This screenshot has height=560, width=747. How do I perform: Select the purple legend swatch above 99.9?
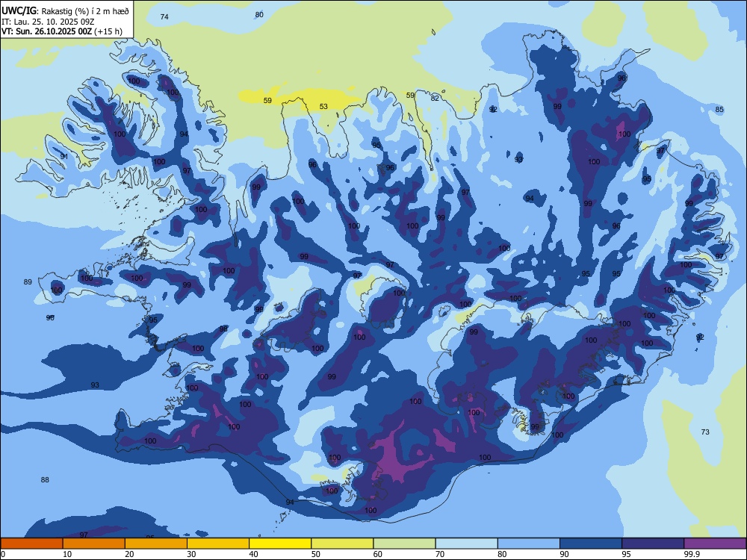click(715, 544)
